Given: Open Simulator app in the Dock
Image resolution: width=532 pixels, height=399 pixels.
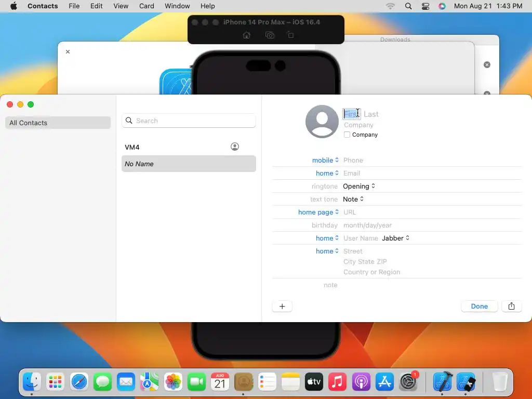Looking at the screenshot, I should [x=466, y=382].
